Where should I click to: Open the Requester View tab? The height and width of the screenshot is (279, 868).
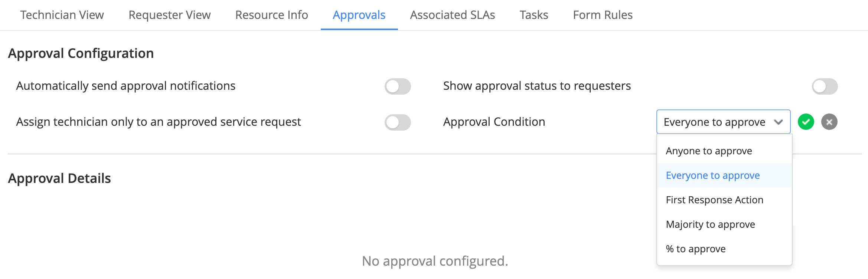pyautogui.click(x=170, y=15)
